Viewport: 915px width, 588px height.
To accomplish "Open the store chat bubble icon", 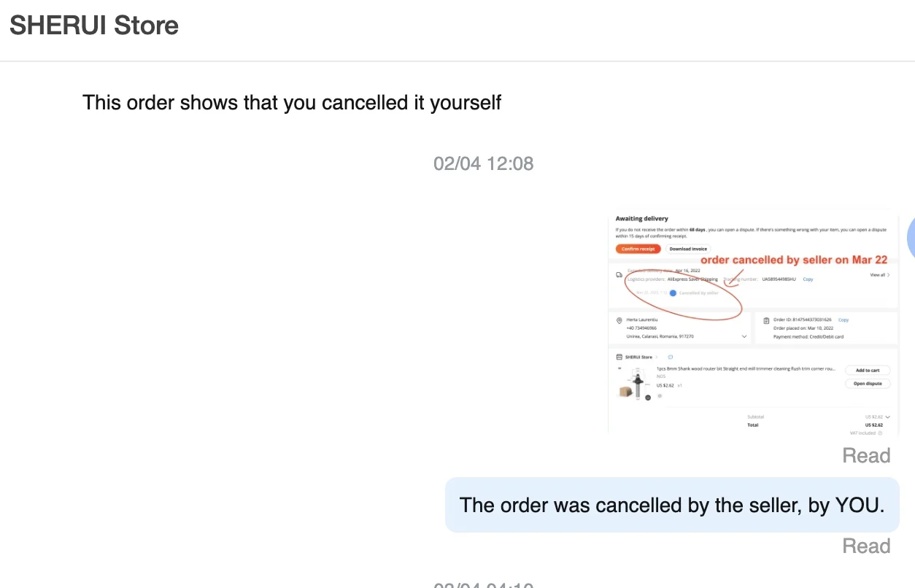I will click(671, 357).
